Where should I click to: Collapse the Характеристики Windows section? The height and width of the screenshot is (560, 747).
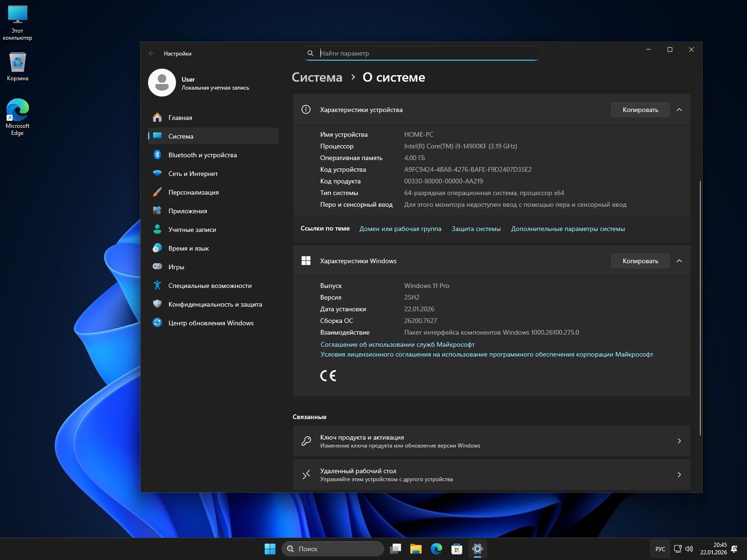coord(679,261)
